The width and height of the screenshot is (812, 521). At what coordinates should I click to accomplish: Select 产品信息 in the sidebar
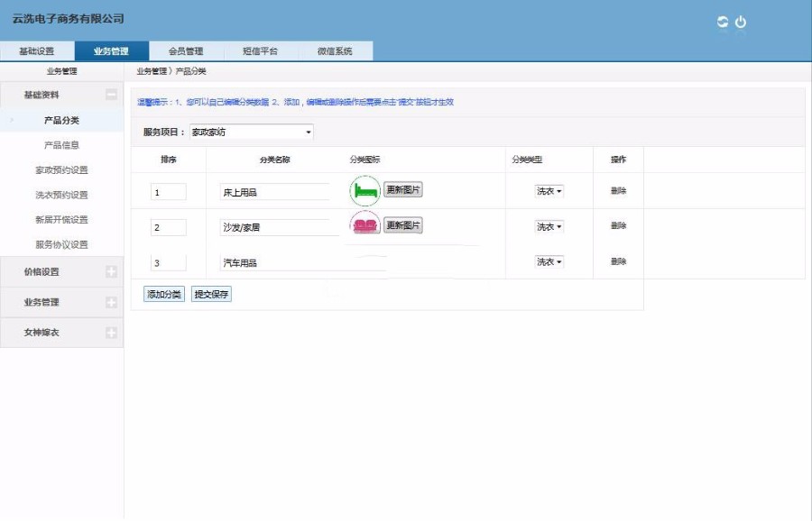(61, 145)
